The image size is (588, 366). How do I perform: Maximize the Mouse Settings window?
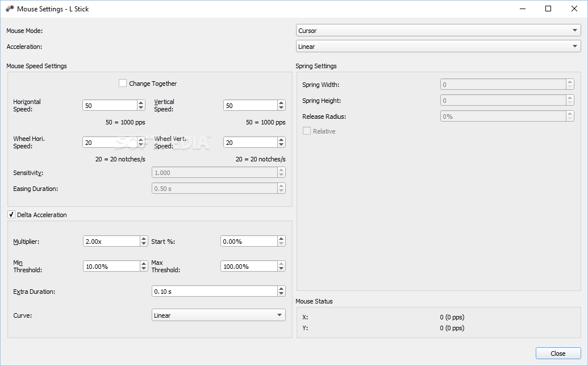548,9
